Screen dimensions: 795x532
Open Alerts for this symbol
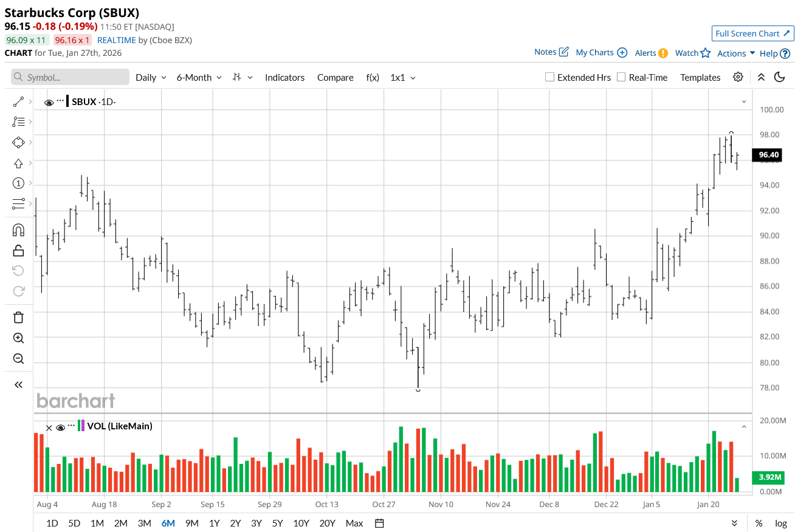[x=652, y=53]
